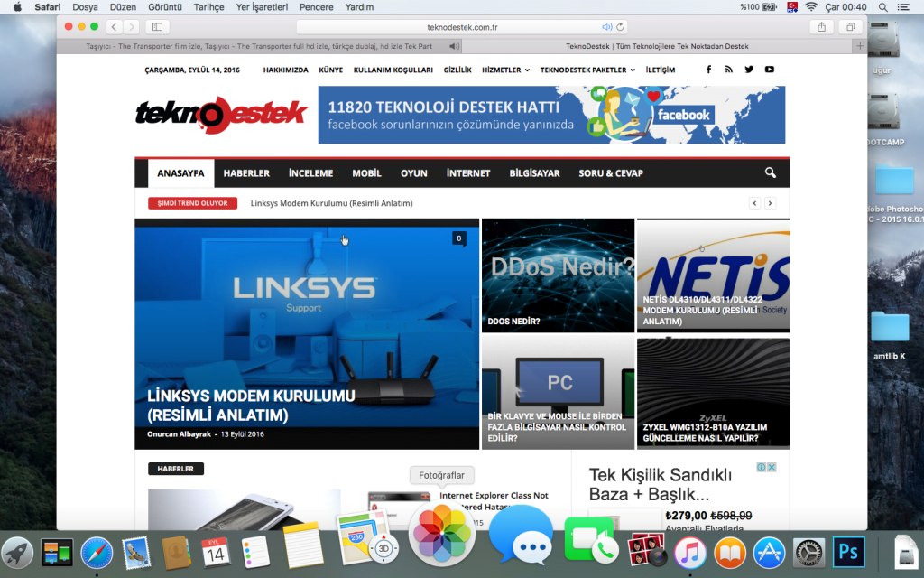Open site search with the magnifier icon

[x=769, y=172]
